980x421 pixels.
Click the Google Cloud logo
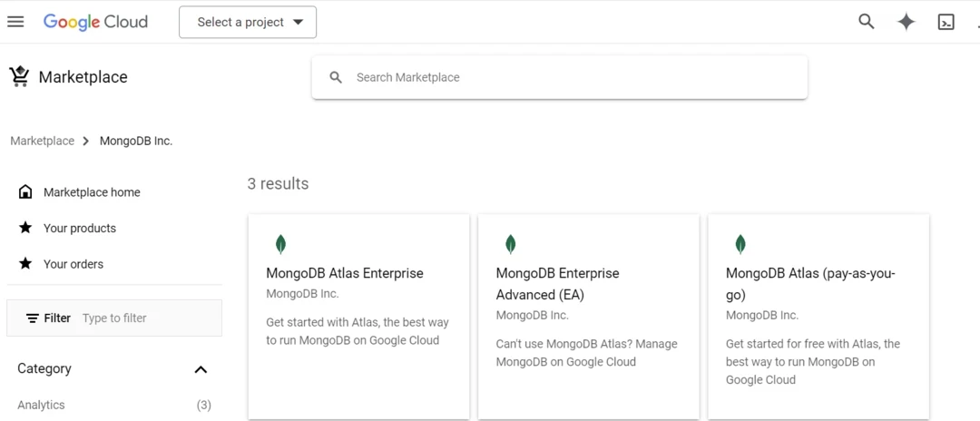[x=95, y=22]
